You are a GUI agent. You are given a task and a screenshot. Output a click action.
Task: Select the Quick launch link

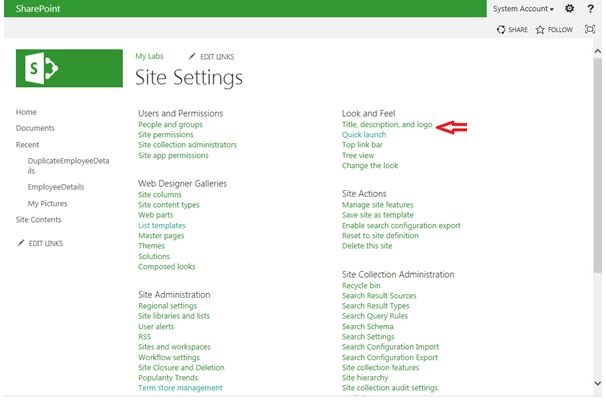(x=364, y=135)
